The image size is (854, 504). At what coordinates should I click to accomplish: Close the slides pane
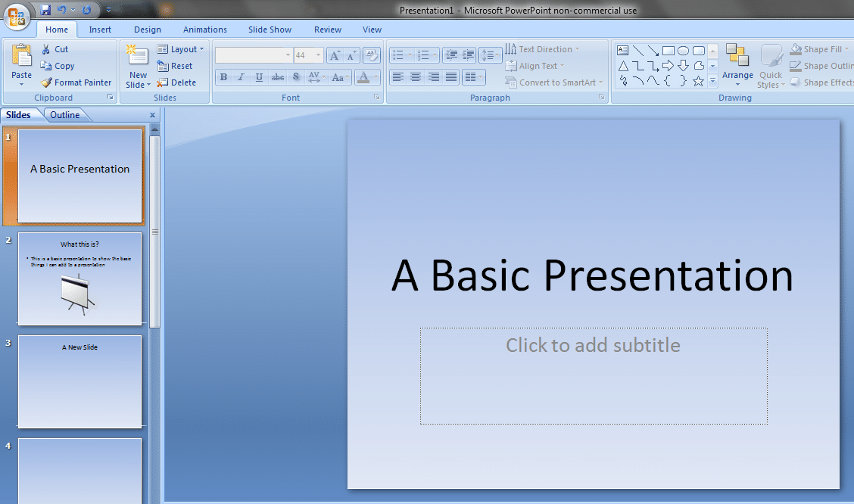point(152,115)
